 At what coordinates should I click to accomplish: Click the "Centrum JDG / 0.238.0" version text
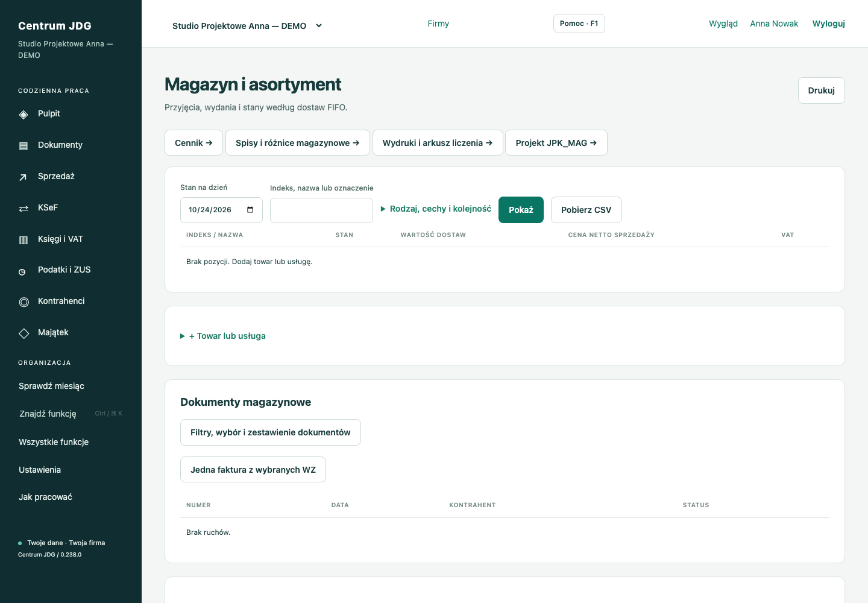(x=49, y=555)
